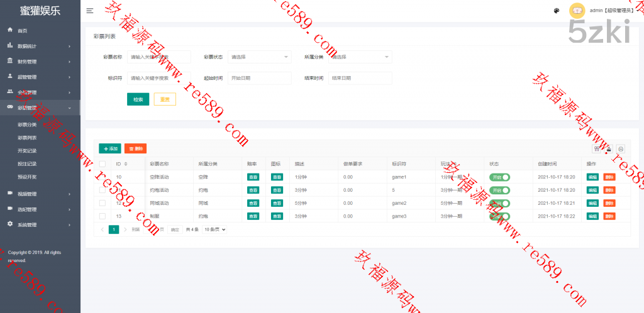Expand the 超管管理 sidebar chevron
This screenshot has height=313, width=644.
69,77
